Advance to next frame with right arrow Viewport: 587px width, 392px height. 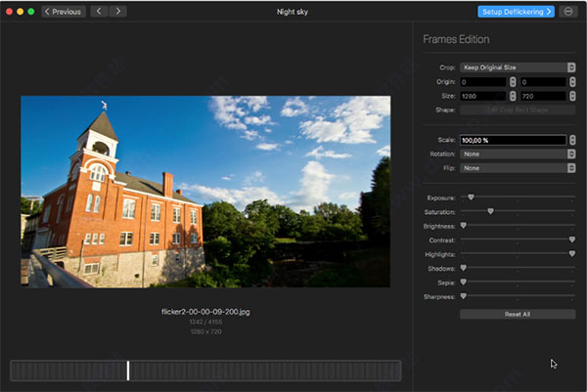(118, 12)
